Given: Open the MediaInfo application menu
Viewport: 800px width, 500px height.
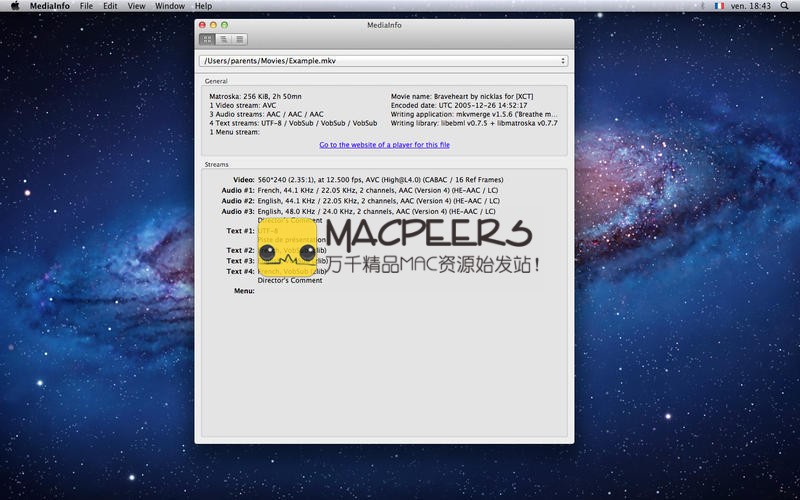Looking at the screenshot, I should pos(48,6).
